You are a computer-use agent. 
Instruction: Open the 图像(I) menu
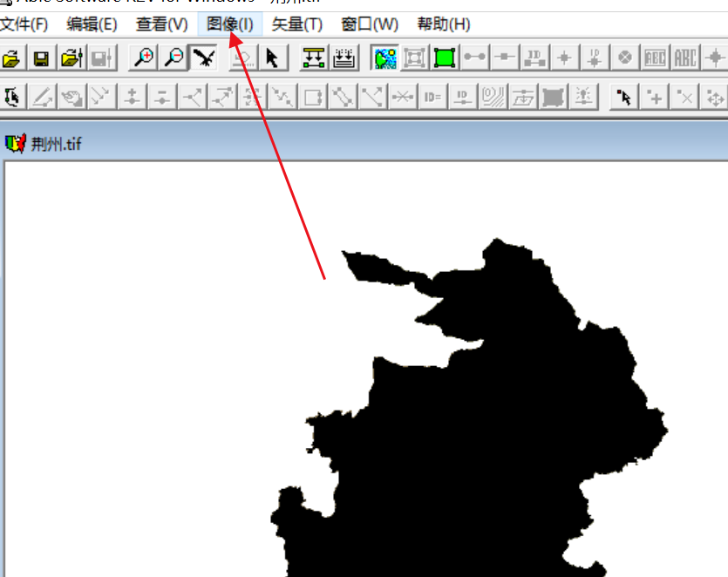pos(230,24)
